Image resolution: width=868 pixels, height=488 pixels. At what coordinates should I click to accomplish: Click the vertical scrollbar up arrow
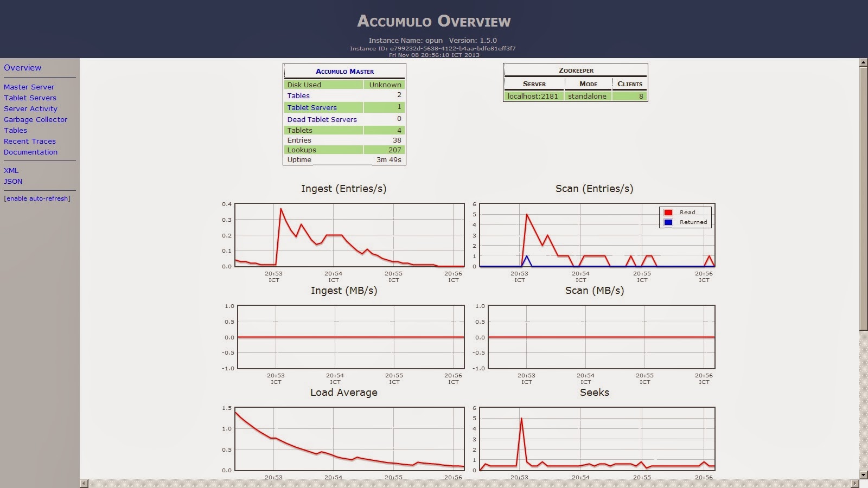click(864, 63)
